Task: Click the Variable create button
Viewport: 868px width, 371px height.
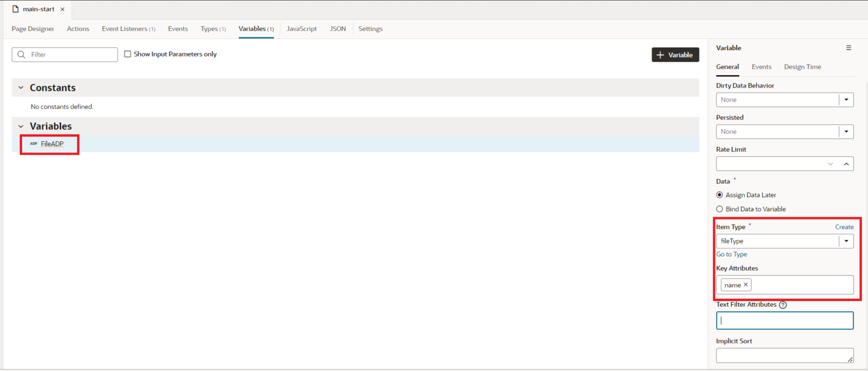Action: point(675,54)
